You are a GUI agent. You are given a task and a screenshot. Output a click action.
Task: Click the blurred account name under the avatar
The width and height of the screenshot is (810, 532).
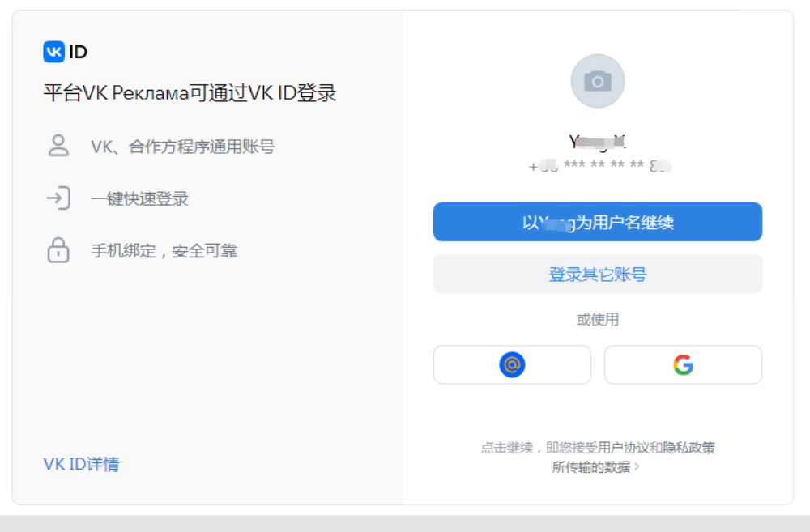[598, 142]
